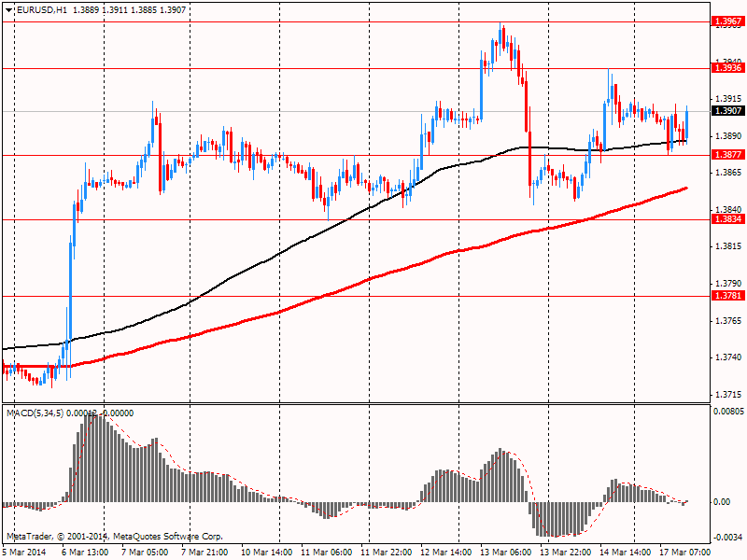Click the 0.00 MACD zero level label
The width and height of the screenshot is (747, 560).
click(x=723, y=502)
